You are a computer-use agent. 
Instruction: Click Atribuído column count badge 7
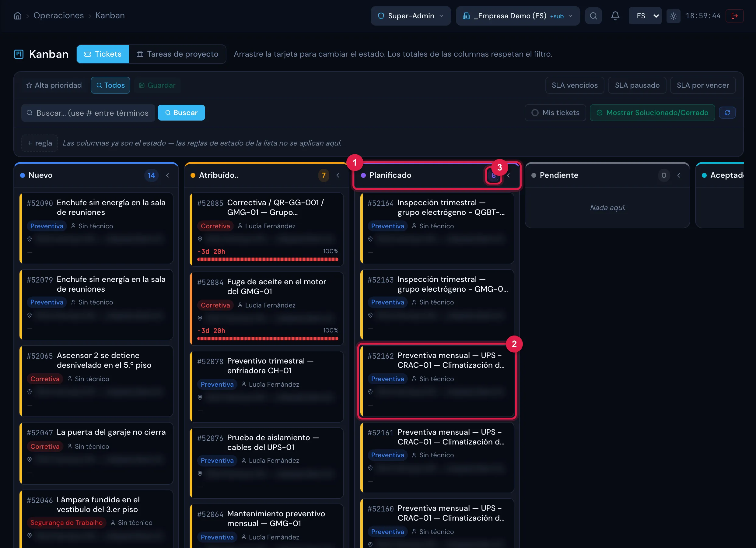point(324,175)
